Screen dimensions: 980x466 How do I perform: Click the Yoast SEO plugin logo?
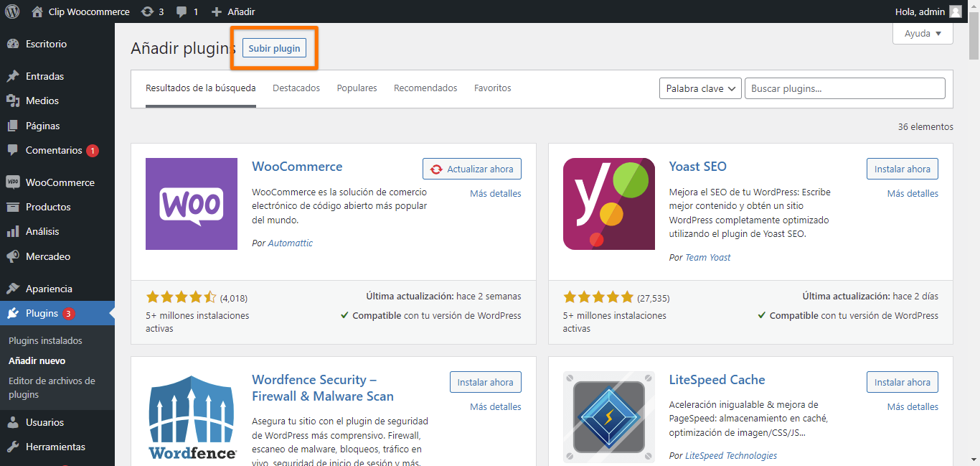coord(609,204)
